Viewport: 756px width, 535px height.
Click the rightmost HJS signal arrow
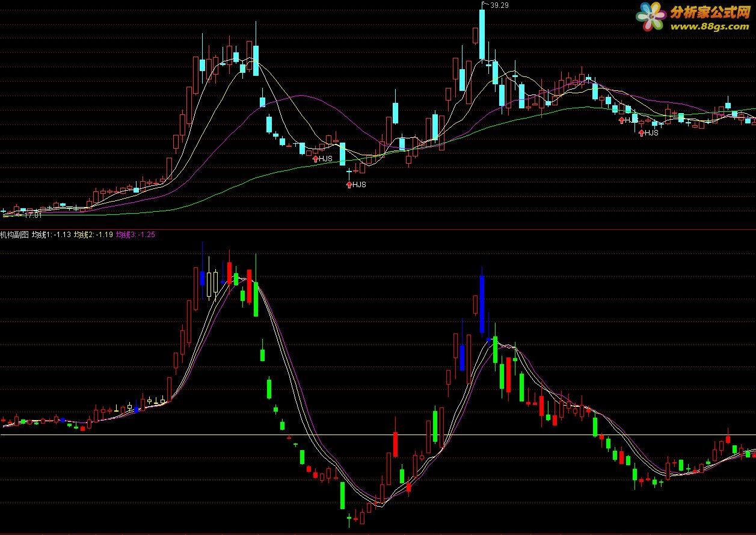coord(641,133)
